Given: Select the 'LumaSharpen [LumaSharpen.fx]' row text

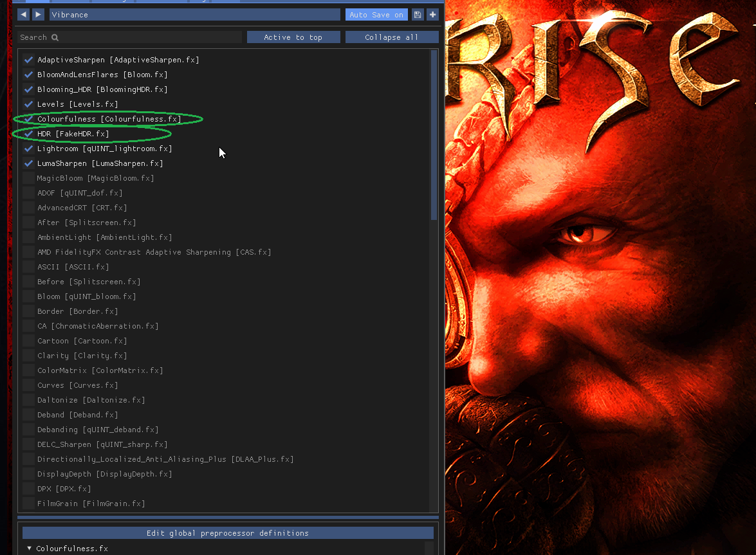Looking at the screenshot, I should point(100,163).
